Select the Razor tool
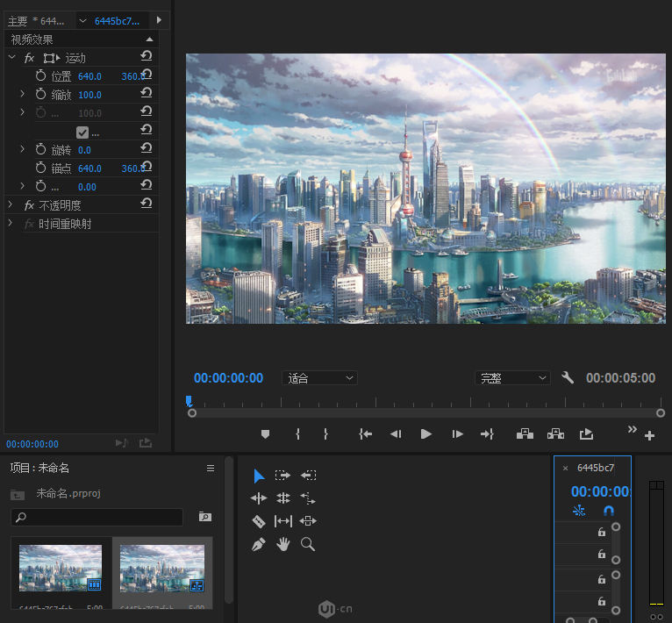This screenshot has height=623, width=672. [x=259, y=521]
